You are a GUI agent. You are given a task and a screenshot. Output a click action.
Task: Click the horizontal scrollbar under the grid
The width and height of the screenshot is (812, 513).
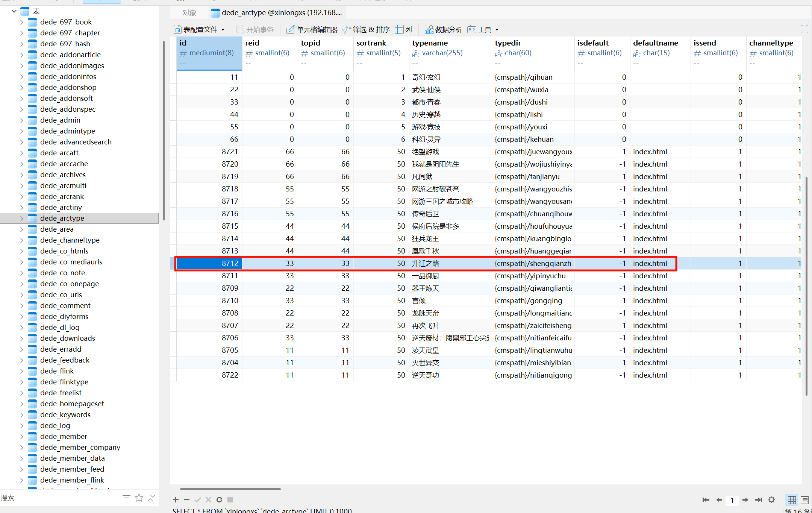click(x=230, y=489)
